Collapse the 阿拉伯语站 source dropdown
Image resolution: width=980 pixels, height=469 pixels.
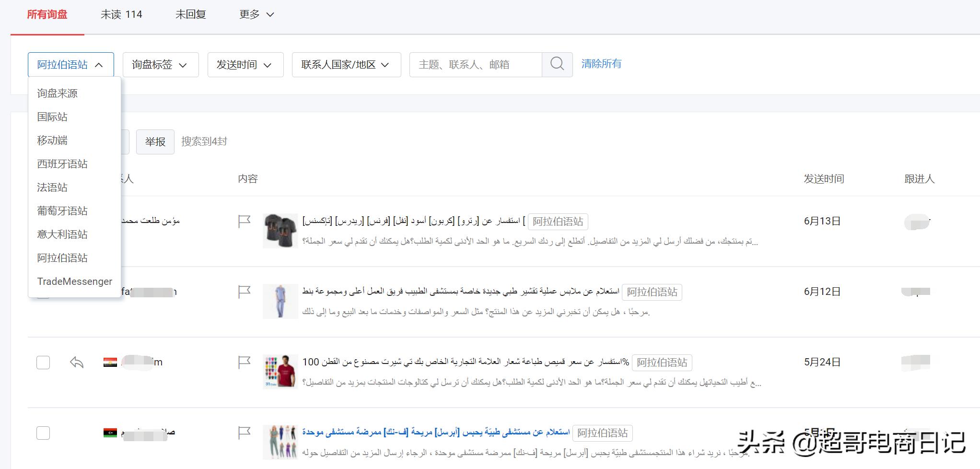[70, 65]
